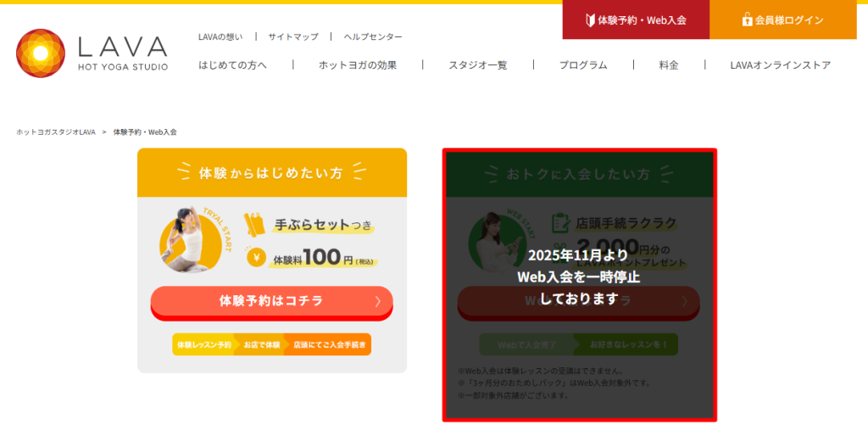
Task: Select 料金 in main navigation
Action: (669, 64)
